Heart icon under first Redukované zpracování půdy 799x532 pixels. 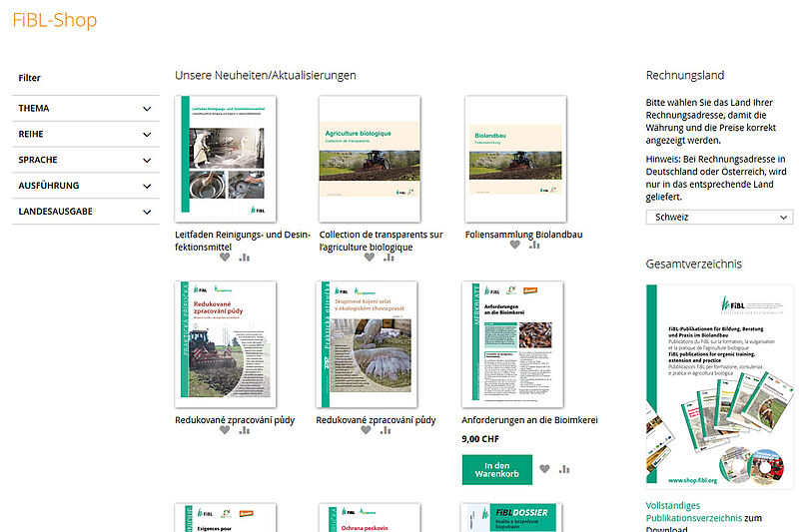pyautogui.click(x=225, y=430)
